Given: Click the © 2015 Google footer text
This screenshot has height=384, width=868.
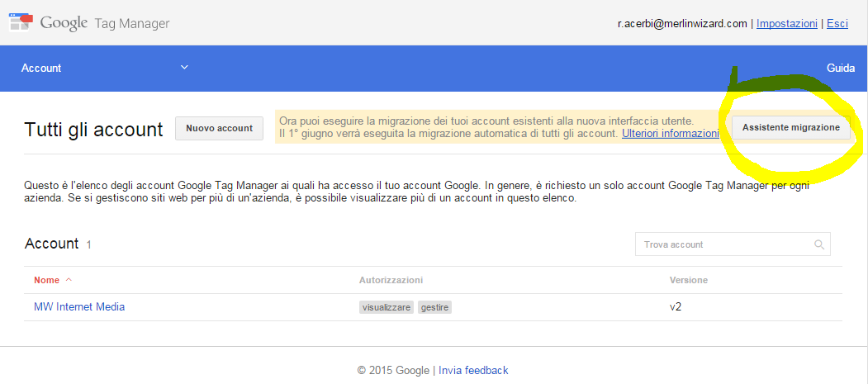Looking at the screenshot, I should click(x=393, y=370).
